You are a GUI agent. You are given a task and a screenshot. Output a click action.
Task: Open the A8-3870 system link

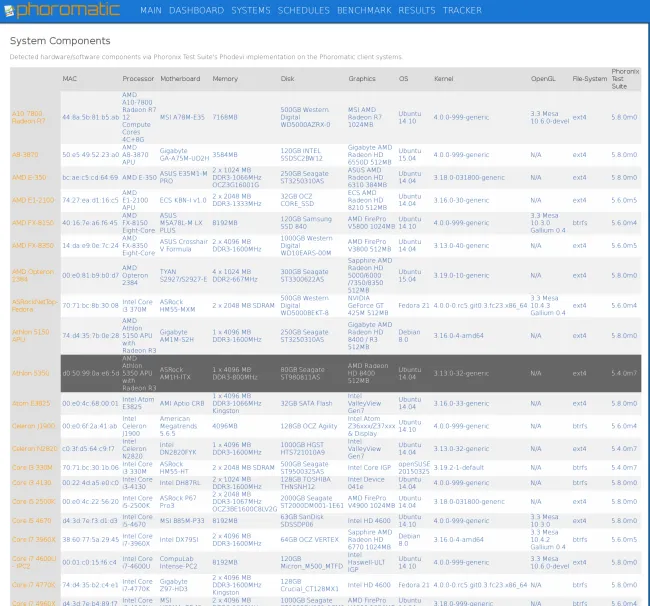(25, 155)
